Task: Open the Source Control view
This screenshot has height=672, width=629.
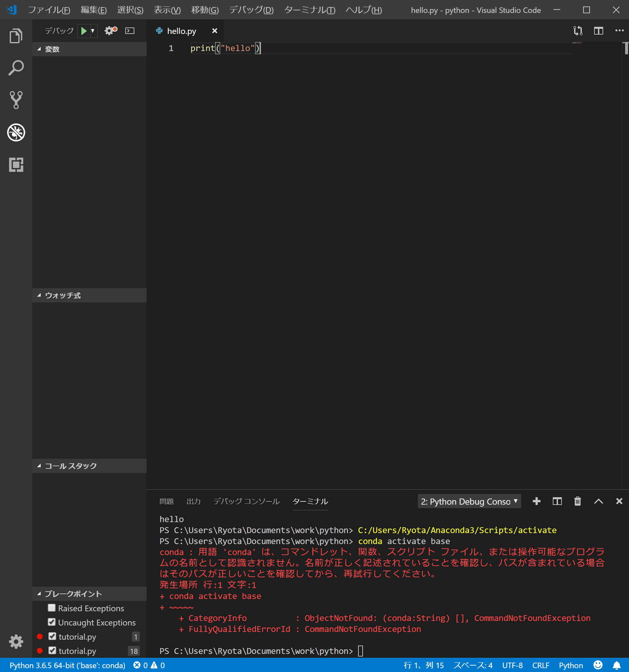Action: point(15,100)
